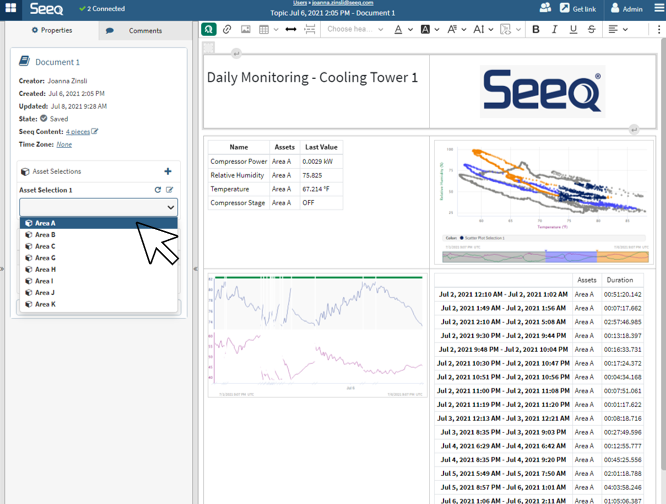Click the edit icon for Asset Selection 1
The image size is (666, 504).
[170, 190]
